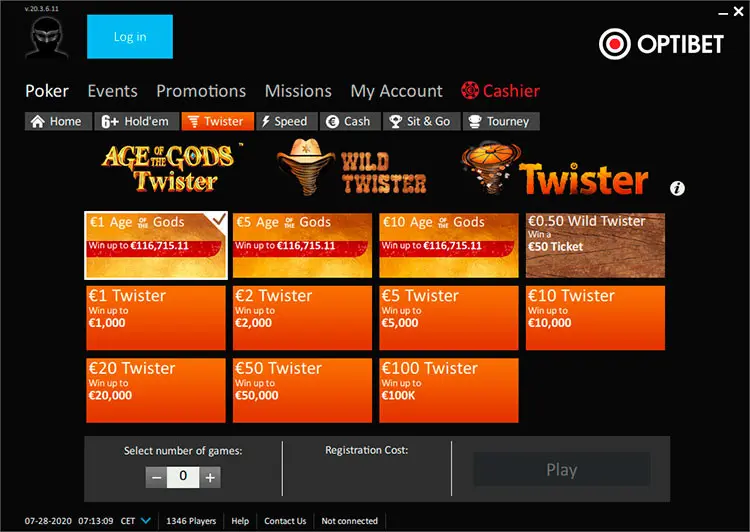The width and height of the screenshot is (750, 532).
Task: Click the v.20.3.6.11 version text
Action: (42, 9)
